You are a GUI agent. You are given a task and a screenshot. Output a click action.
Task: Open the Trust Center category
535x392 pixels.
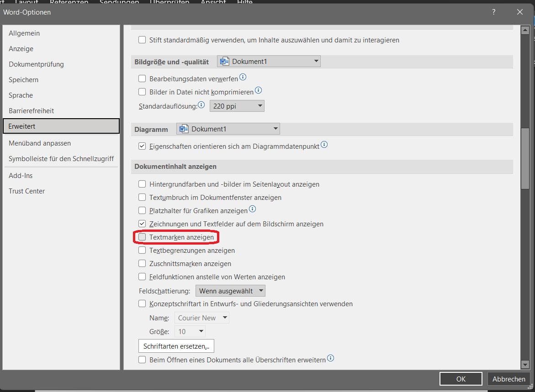point(26,191)
